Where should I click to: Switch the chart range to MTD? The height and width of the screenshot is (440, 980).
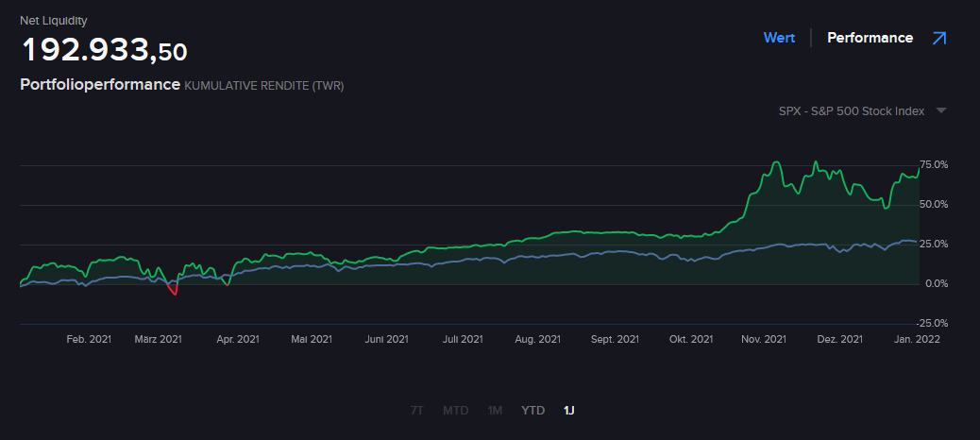point(455,411)
